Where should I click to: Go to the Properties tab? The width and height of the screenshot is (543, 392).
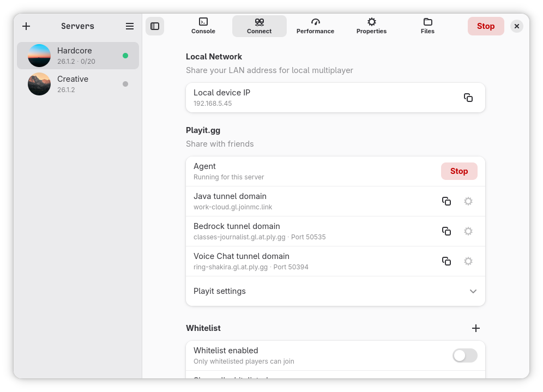pos(372,26)
